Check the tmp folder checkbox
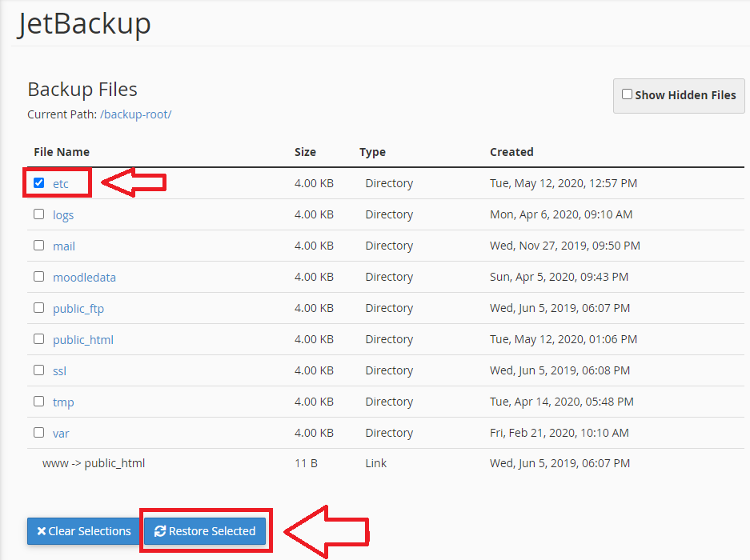This screenshot has height=560, width=750. (x=38, y=402)
